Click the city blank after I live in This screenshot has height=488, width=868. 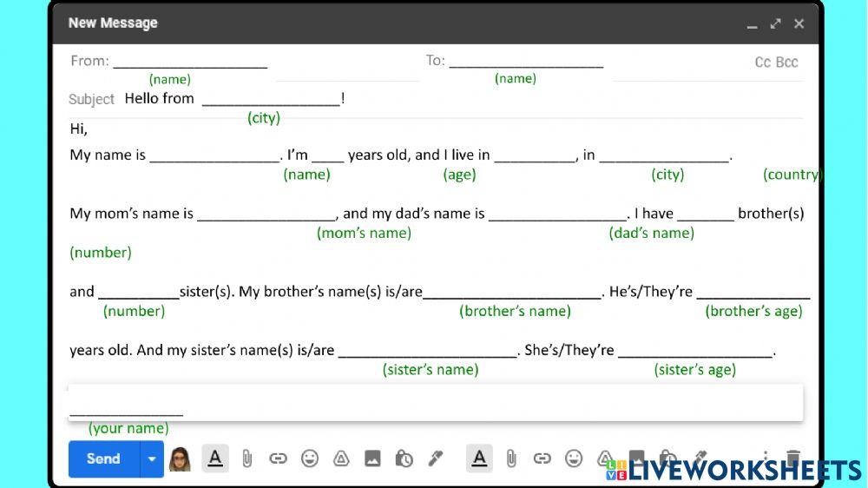[536, 155]
